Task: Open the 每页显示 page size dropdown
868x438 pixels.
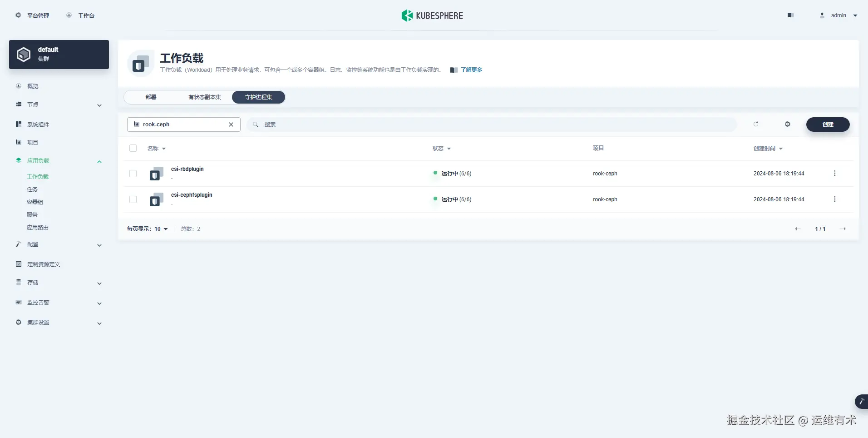Action: [x=148, y=229]
